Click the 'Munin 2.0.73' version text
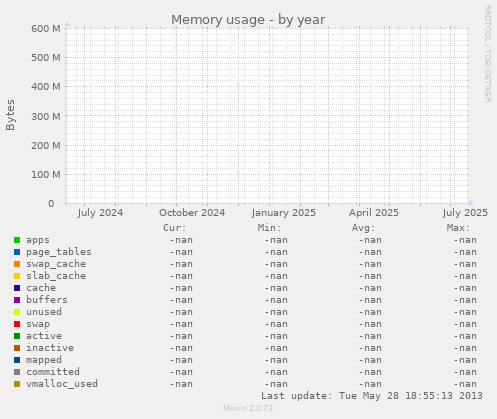This screenshot has height=419, width=497. [x=248, y=408]
